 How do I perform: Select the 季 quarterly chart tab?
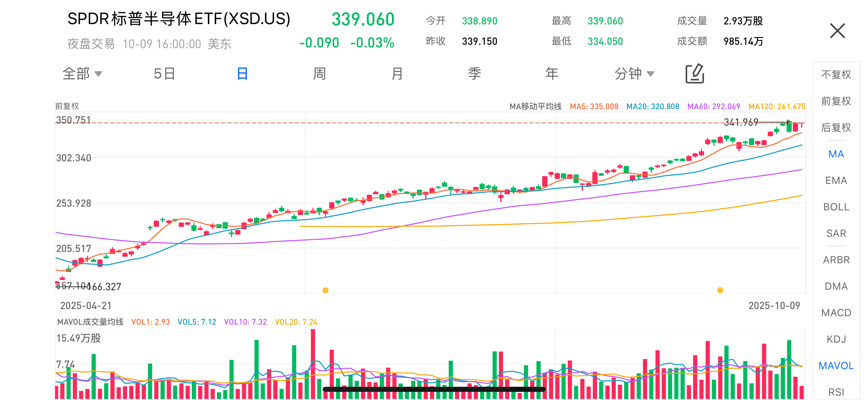tap(474, 74)
